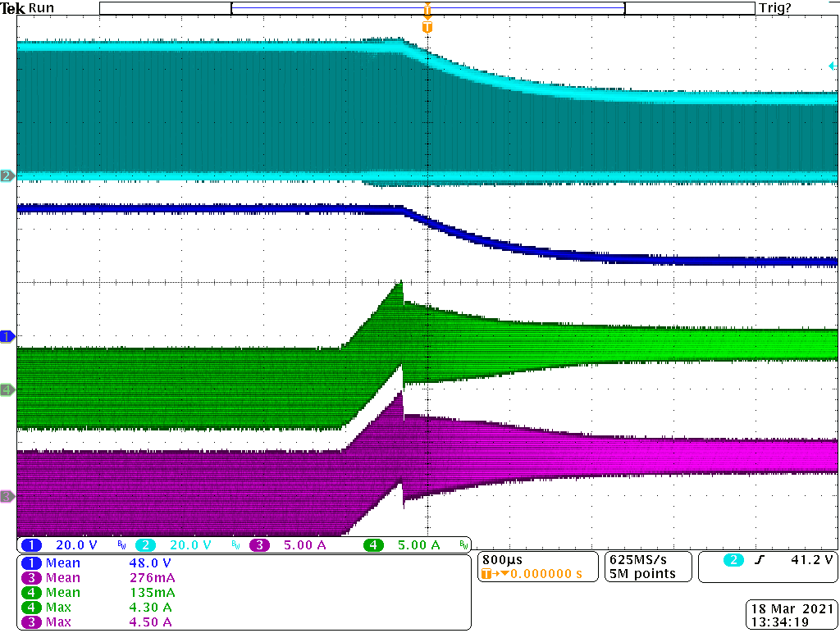
Task: Click the cyan trigger level arrow on right edge
Action: 833,66
